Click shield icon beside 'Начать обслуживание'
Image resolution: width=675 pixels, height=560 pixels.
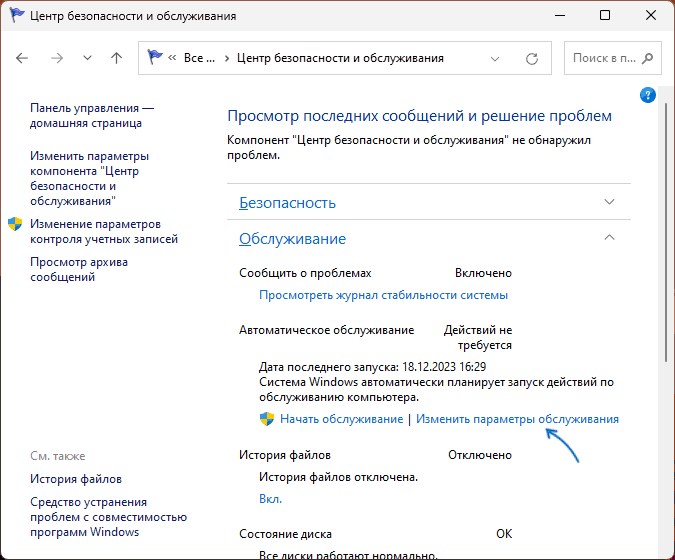(x=267, y=419)
